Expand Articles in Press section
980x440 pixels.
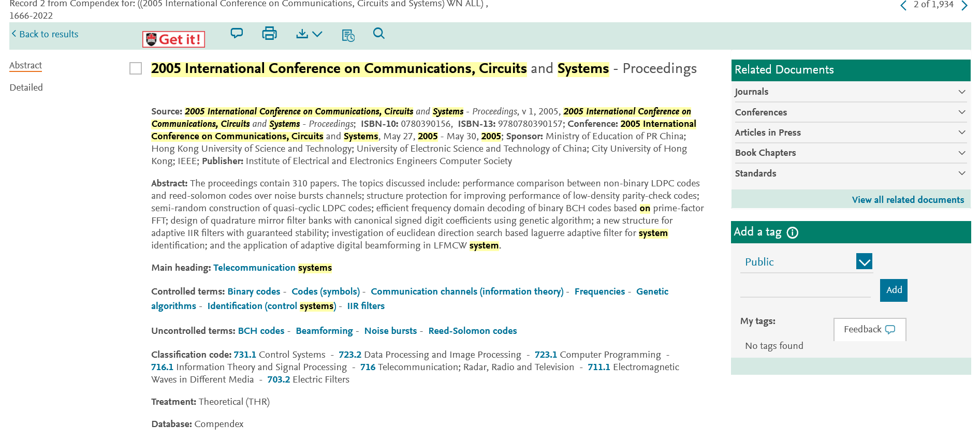click(851, 133)
